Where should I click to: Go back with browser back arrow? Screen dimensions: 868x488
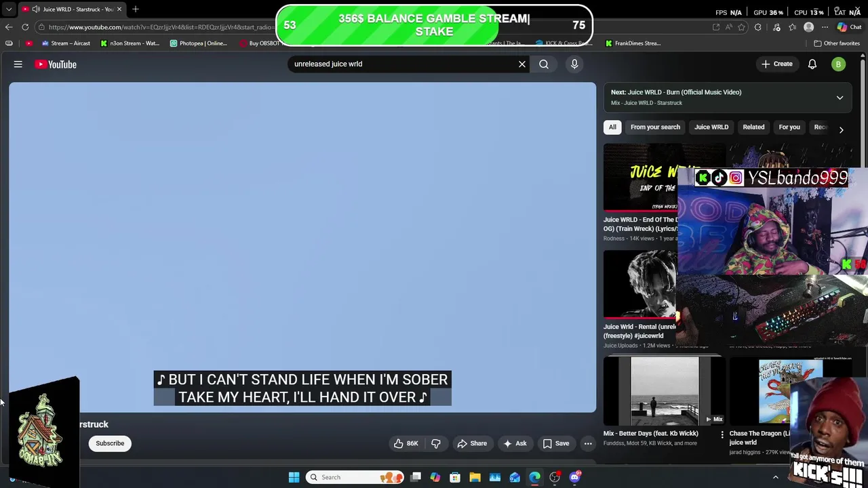coord(9,27)
